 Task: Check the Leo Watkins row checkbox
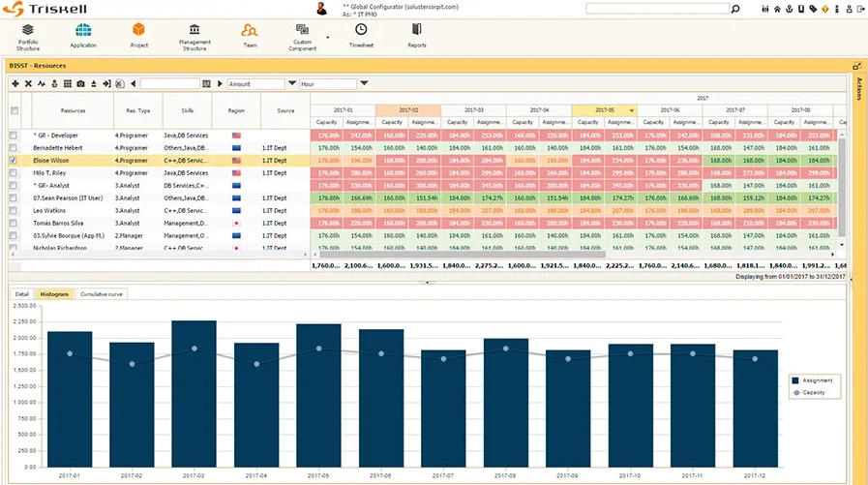[14, 210]
